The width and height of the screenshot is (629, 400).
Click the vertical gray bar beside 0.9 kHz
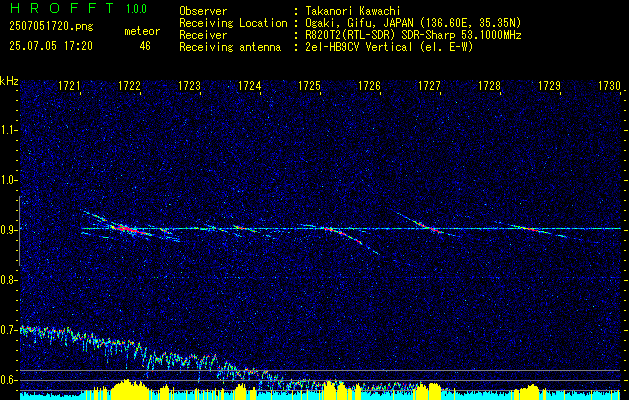tap(19, 231)
